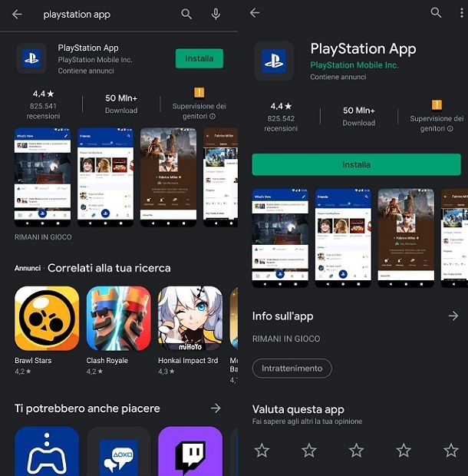Tap the info icon next to 'genitori' on the details page
Image resolution: width=468 pixels, height=476 pixels.
450,129
